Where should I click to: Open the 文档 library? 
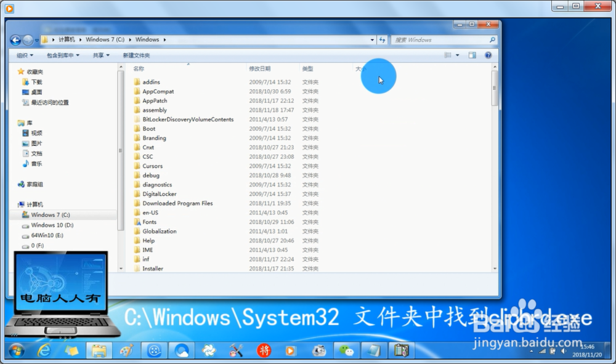click(x=36, y=153)
